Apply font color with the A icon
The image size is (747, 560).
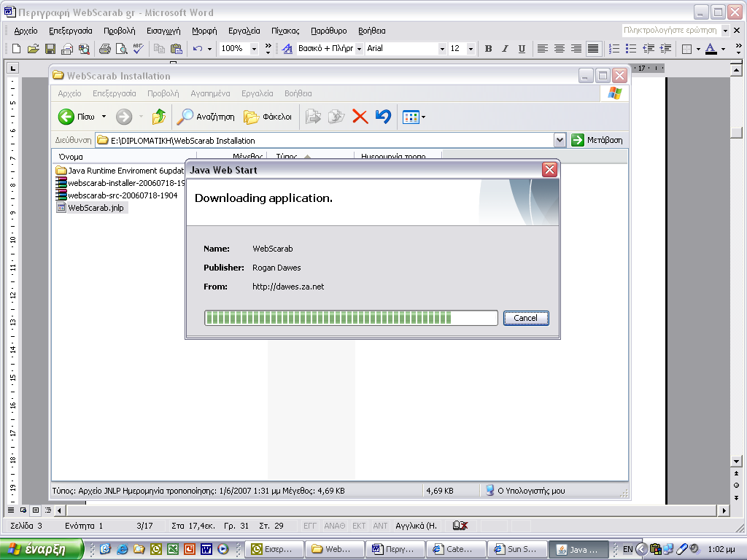(x=711, y=49)
